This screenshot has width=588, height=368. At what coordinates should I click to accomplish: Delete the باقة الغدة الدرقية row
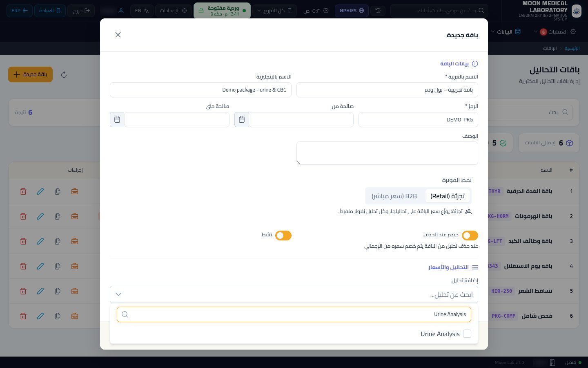click(x=23, y=191)
